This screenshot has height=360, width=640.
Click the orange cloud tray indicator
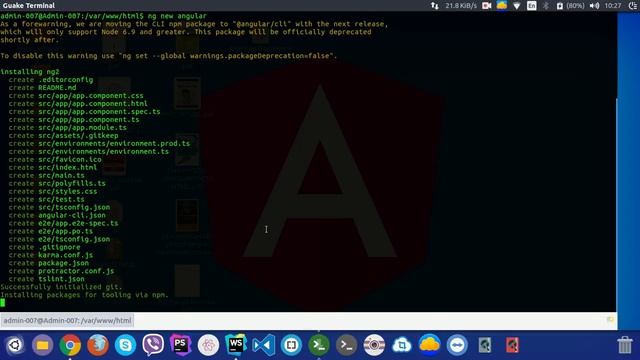(x=502, y=5)
